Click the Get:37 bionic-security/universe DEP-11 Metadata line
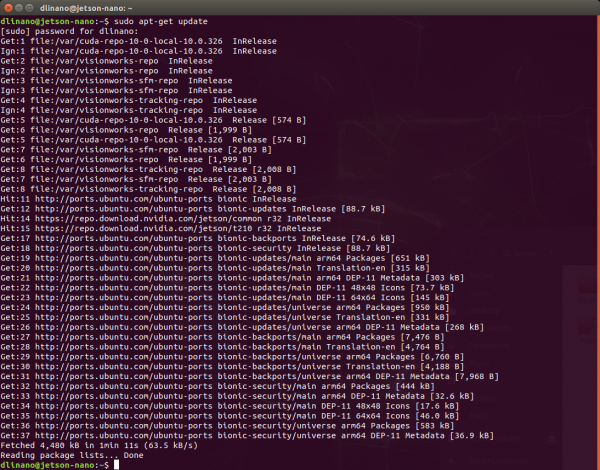 [247, 436]
